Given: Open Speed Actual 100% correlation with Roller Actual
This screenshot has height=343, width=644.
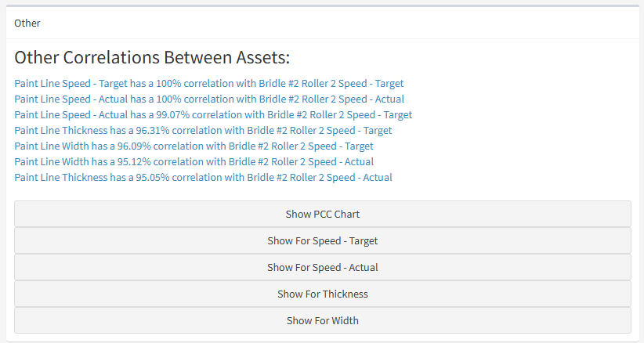Looking at the screenshot, I should click(x=208, y=99).
